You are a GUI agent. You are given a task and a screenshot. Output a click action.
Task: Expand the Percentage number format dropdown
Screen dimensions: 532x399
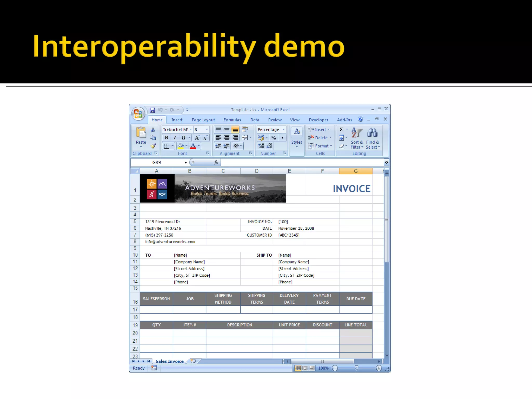(x=283, y=129)
